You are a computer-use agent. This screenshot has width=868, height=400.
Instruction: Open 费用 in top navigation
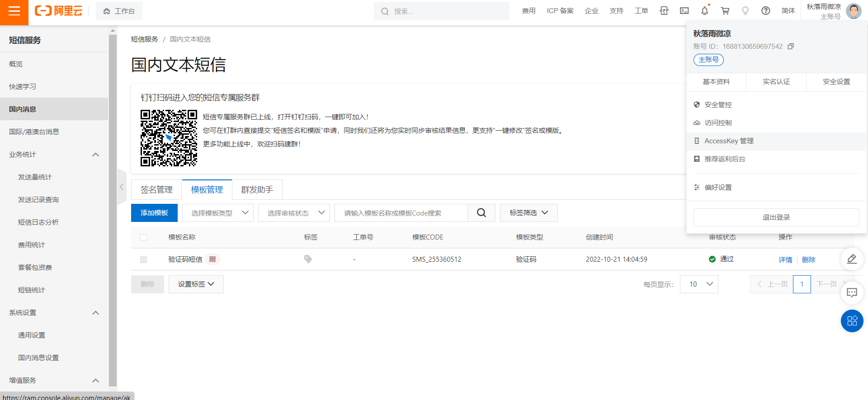coord(529,11)
